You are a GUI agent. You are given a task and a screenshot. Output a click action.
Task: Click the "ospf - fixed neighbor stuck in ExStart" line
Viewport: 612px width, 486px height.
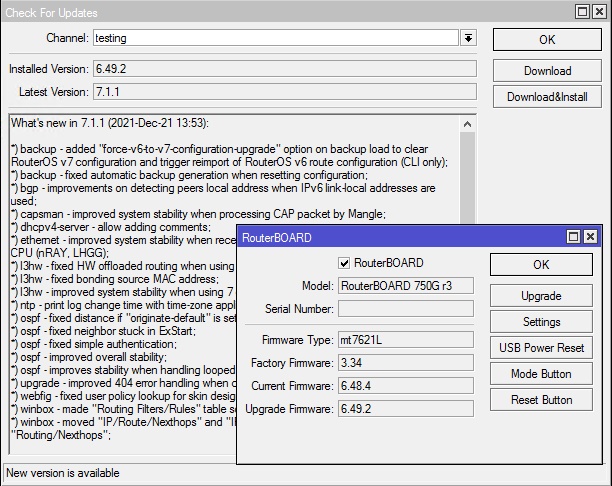pos(103,331)
